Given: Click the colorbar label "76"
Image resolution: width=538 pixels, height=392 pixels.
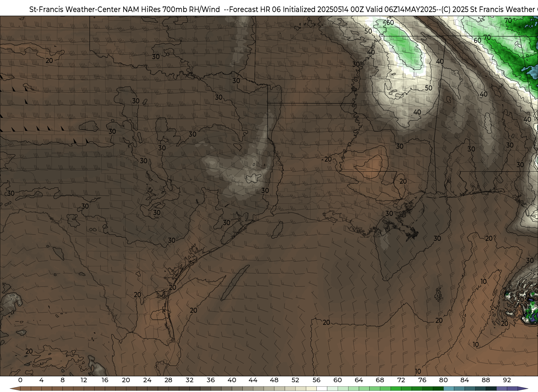Looking at the screenshot, I should (x=422, y=380).
